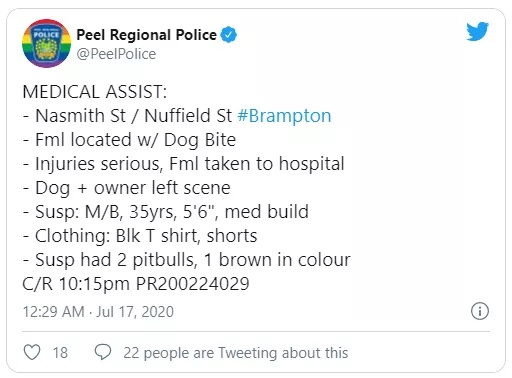Visit the @PeelPolice handle link
Screen dimensions: 512x378
(116, 54)
